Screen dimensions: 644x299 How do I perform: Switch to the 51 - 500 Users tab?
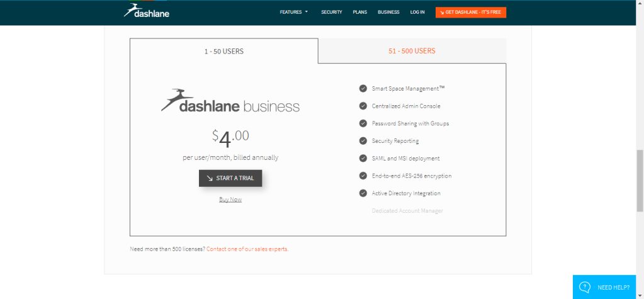tap(412, 51)
